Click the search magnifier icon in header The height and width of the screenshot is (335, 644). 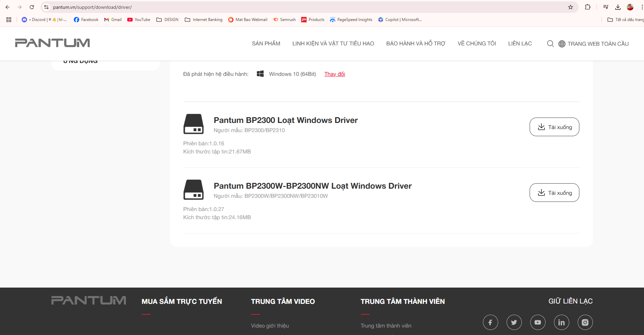click(x=550, y=44)
